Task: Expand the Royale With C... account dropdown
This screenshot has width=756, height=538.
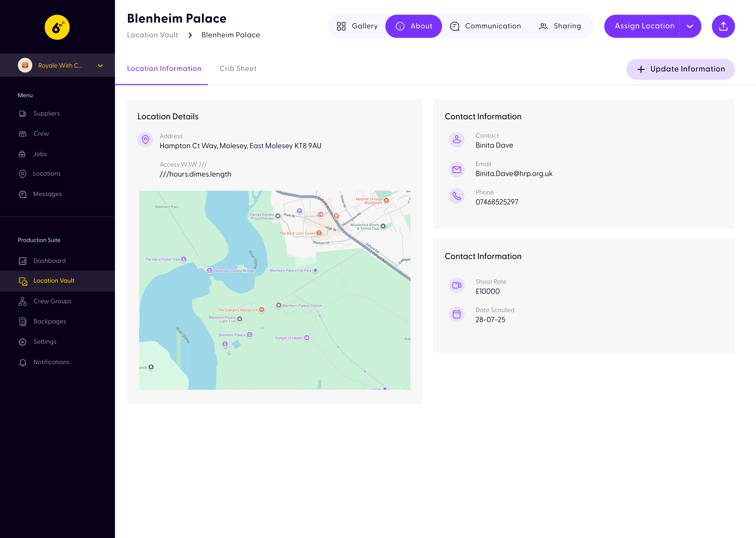Action: [x=100, y=66]
